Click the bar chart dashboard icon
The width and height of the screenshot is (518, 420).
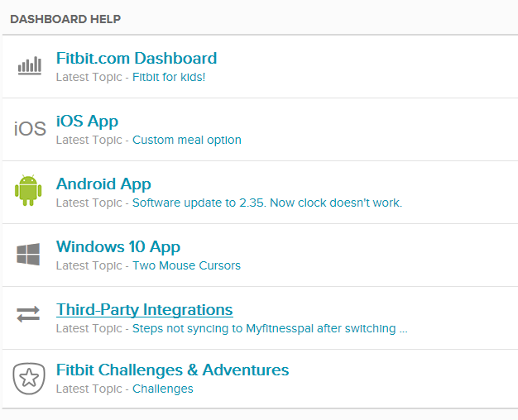(30, 66)
